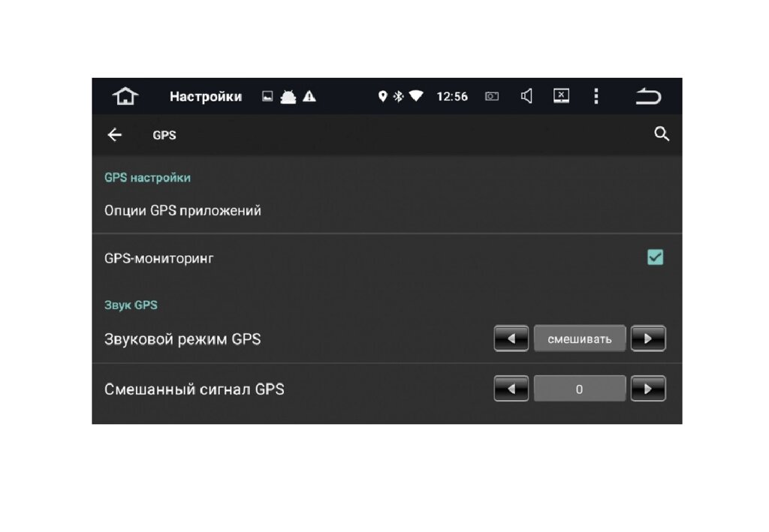Click the смешивать value field
Image resolution: width=769 pixels, height=532 pixels.
point(580,338)
